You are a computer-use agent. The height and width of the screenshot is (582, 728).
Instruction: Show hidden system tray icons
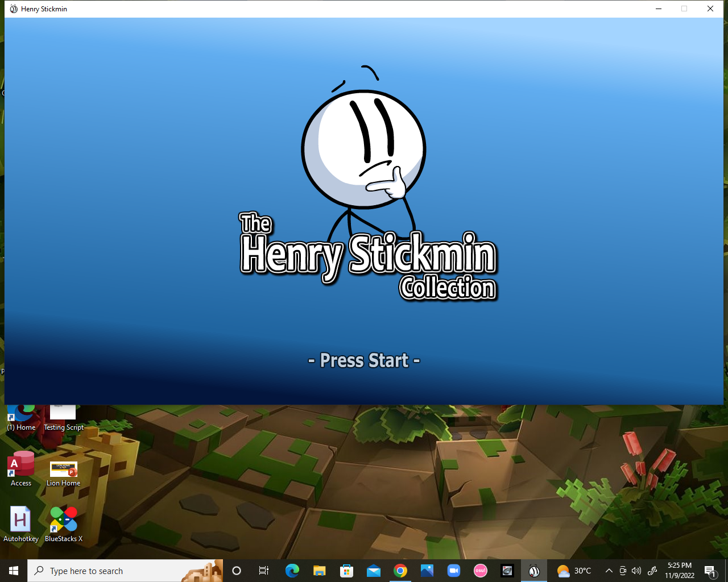609,571
